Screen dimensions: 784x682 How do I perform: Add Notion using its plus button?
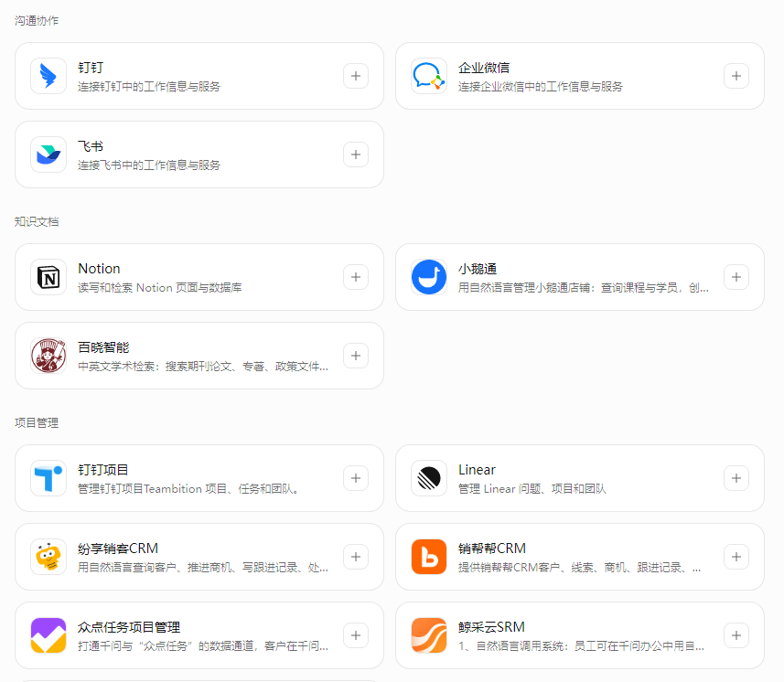(356, 277)
